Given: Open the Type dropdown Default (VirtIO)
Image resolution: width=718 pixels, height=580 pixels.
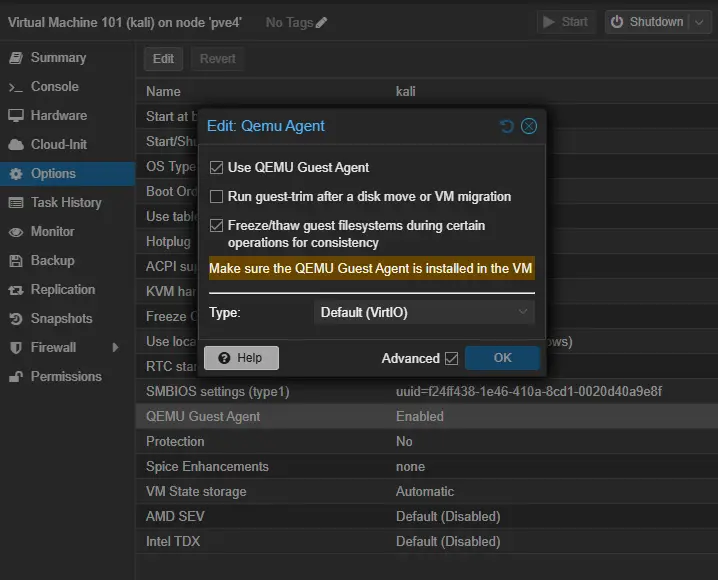Looking at the screenshot, I should pos(424,312).
